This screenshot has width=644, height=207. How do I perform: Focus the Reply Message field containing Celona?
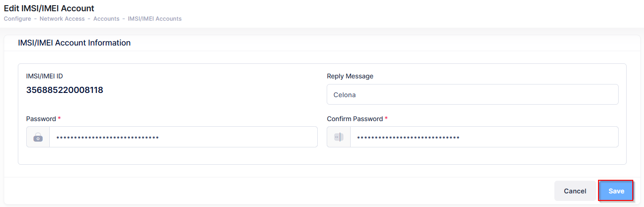(472, 94)
